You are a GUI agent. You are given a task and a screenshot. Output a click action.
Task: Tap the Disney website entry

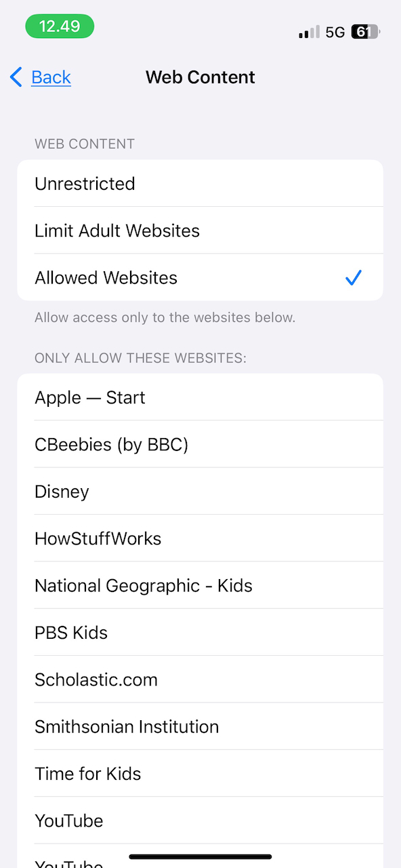click(x=200, y=492)
